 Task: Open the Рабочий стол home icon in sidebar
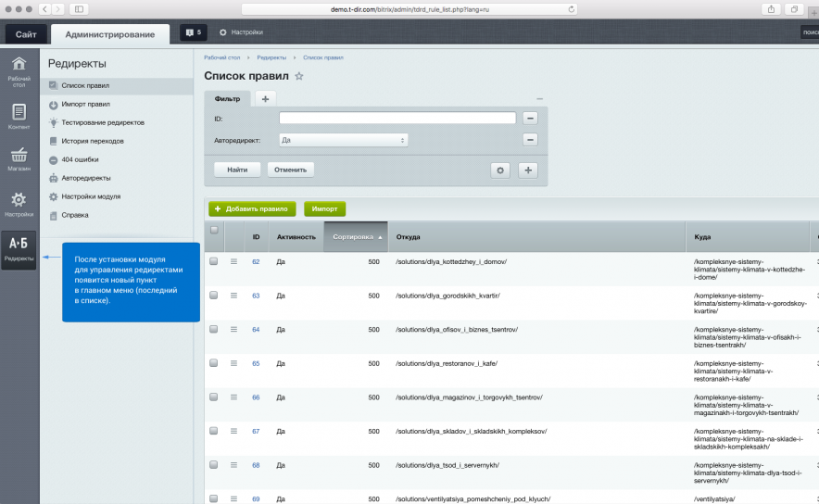[19, 71]
